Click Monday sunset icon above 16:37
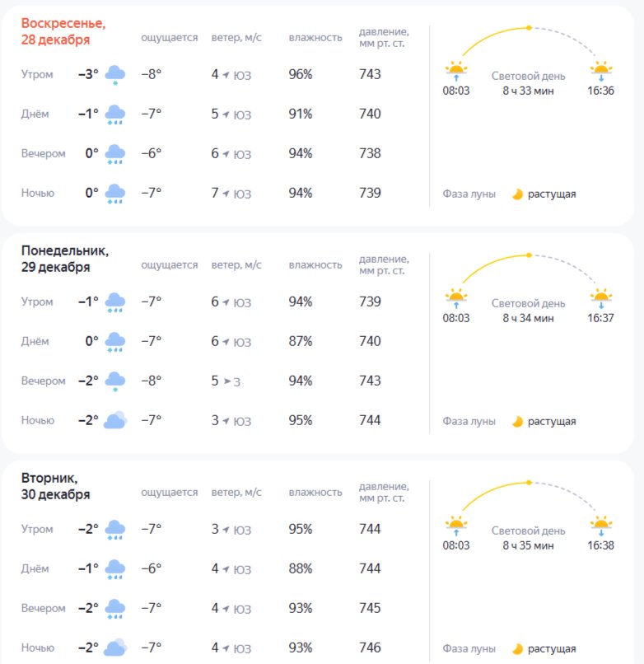This screenshot has height=664, width=644. tap(601, 297)
